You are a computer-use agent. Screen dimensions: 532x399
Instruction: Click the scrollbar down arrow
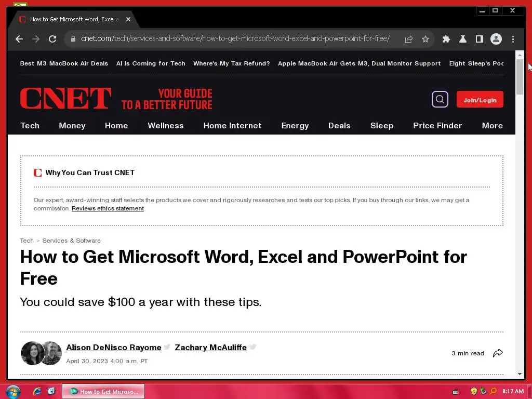click(x=520, y=374)
